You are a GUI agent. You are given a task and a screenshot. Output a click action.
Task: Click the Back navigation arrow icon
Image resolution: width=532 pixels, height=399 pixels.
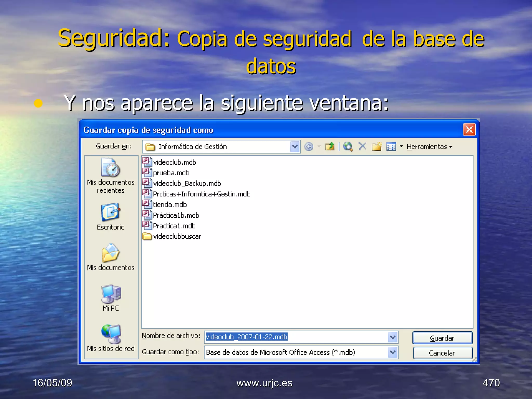coord(309,147)
